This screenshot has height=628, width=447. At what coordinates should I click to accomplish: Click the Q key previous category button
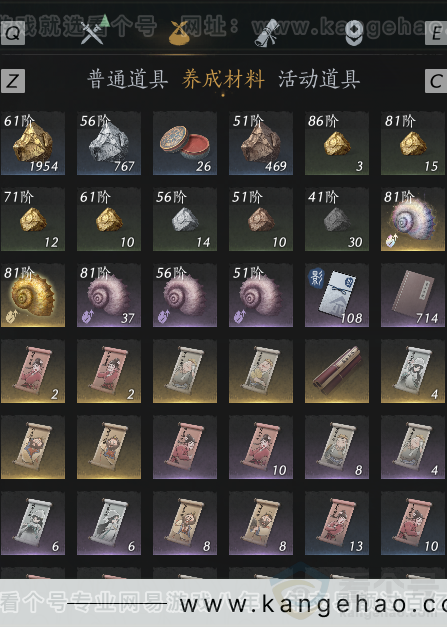point(13,33)
